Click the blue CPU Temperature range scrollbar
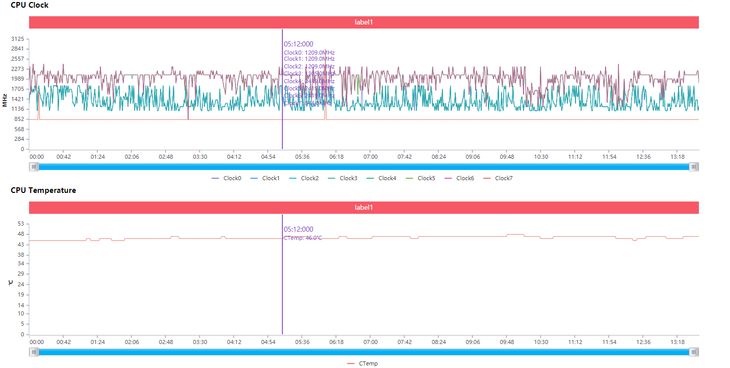Viewport: 730px width, 368px height. pos(364,352)
